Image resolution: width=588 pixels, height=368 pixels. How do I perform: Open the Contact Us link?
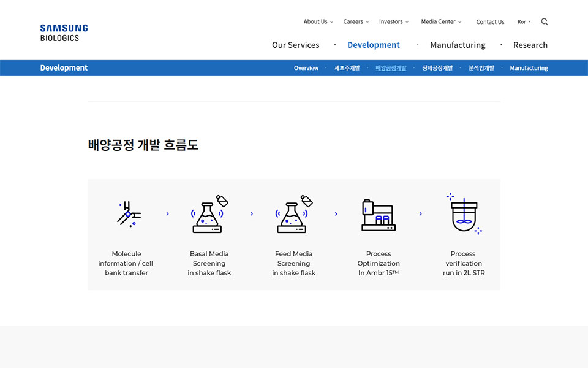pyautogui.click(x=490, y=22)
